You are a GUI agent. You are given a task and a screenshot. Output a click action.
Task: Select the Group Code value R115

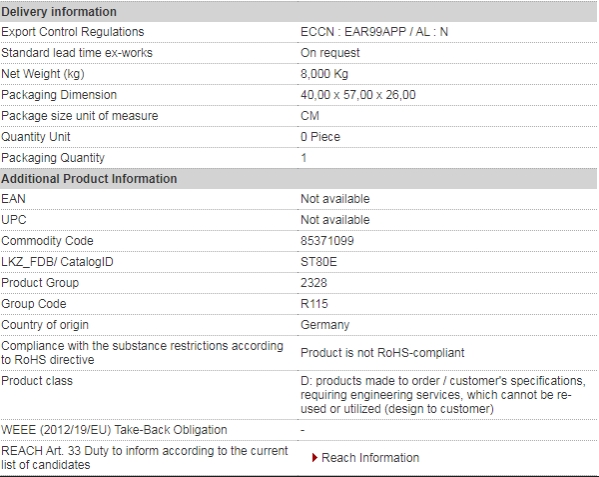[314, 304]
